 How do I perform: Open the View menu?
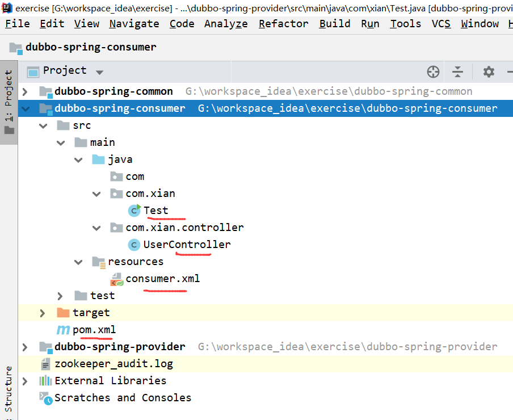tap(87, 23)
